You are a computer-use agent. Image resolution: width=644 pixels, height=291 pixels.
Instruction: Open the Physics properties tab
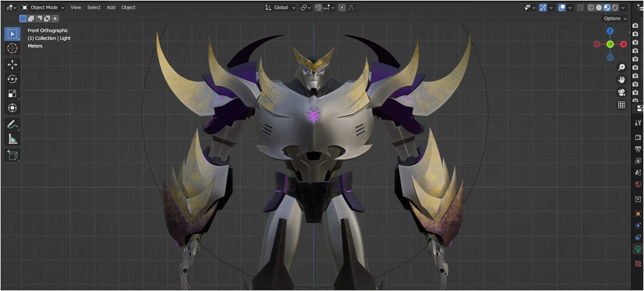(638, 225)
